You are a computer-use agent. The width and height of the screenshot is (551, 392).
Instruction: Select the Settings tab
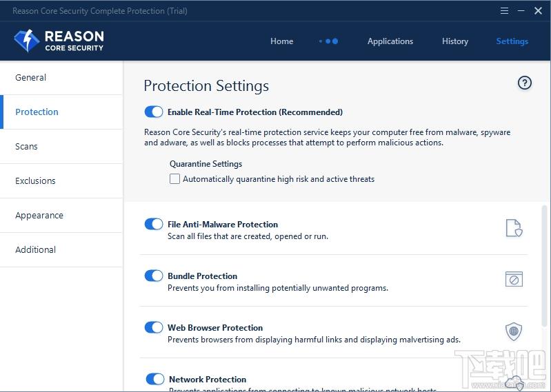[x=512, y=41]
